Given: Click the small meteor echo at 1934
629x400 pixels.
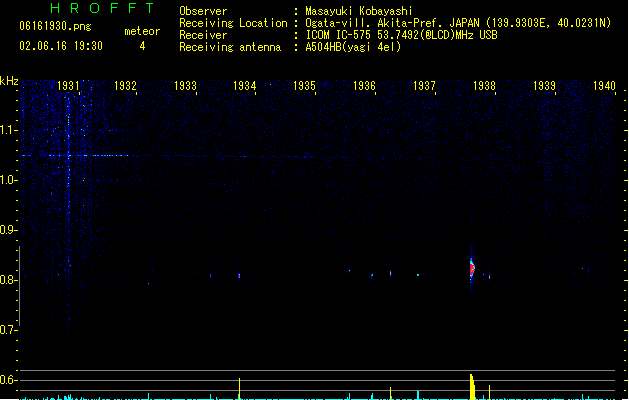Looking at the screenshot, I should pyautogui.click(x=239, y=276).
